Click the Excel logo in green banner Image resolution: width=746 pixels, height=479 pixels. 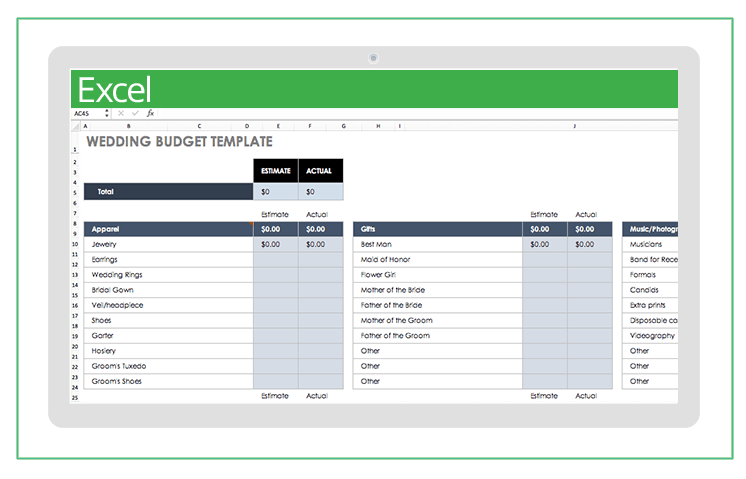click(x=115, y=90)
